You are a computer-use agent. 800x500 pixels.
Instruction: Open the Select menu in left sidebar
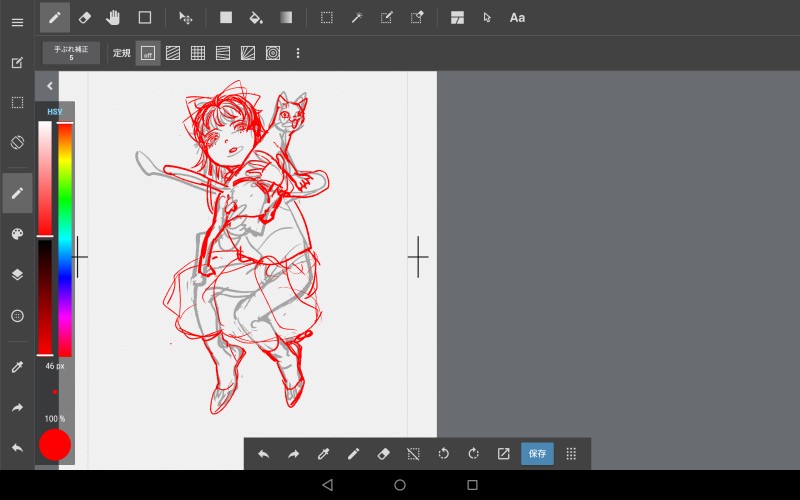[17, 103]
